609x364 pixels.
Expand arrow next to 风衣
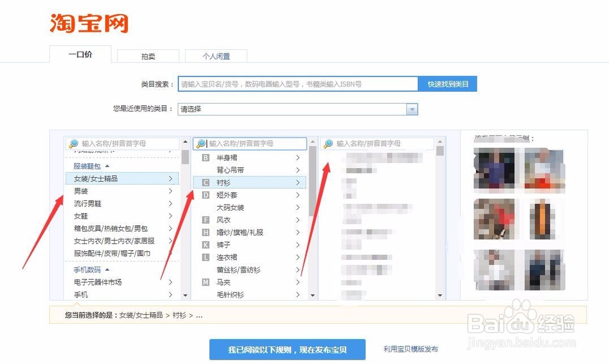[x=298, y=220]
